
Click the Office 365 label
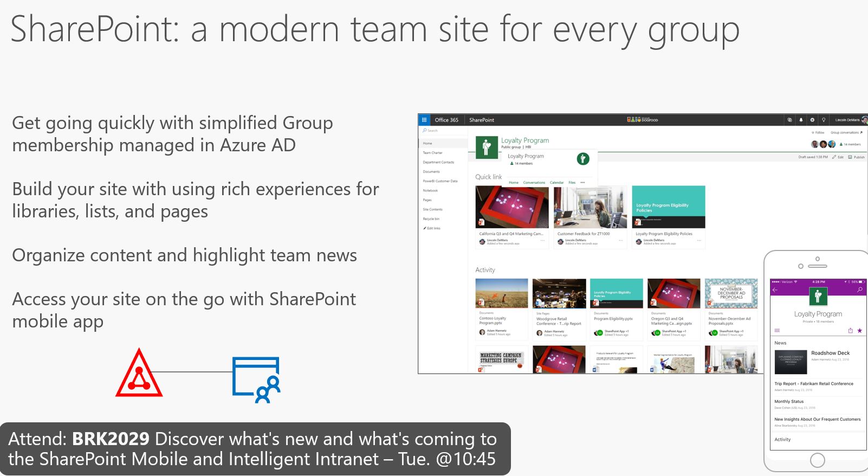[446, 120]
